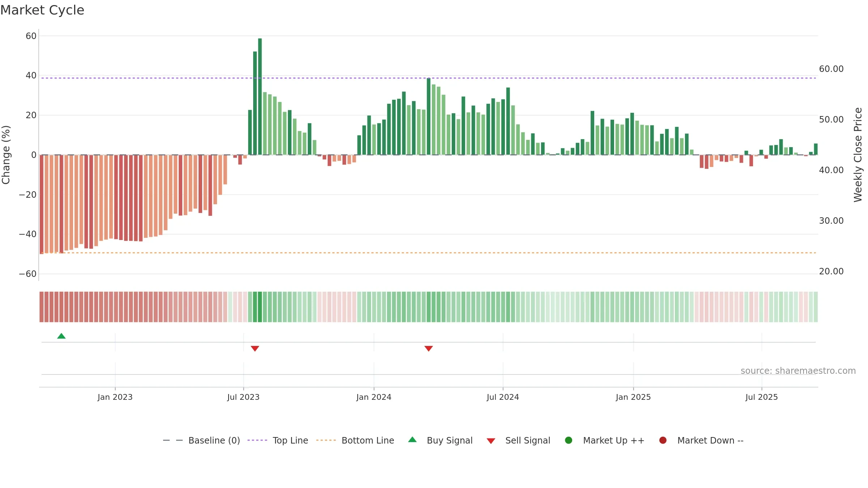Click the Change (%) axis title

click(6, 155)
